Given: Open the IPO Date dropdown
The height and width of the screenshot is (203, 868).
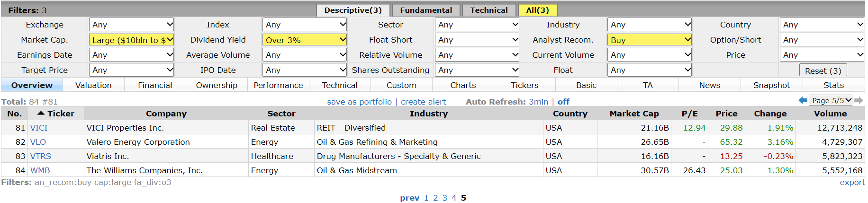Looking at the screenshot, I should (x=305, y=70).
